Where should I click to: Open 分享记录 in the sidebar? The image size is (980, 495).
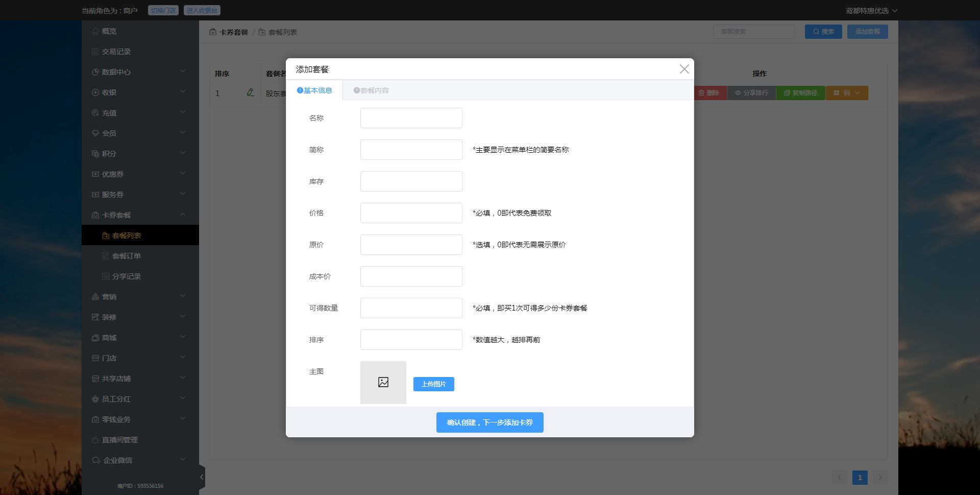point(140,276)
